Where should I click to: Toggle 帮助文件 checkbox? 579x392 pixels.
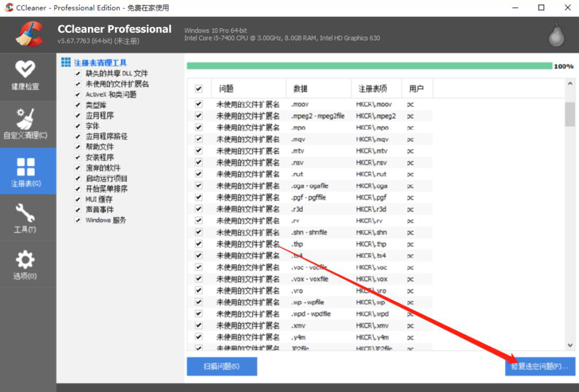(78, 147)
